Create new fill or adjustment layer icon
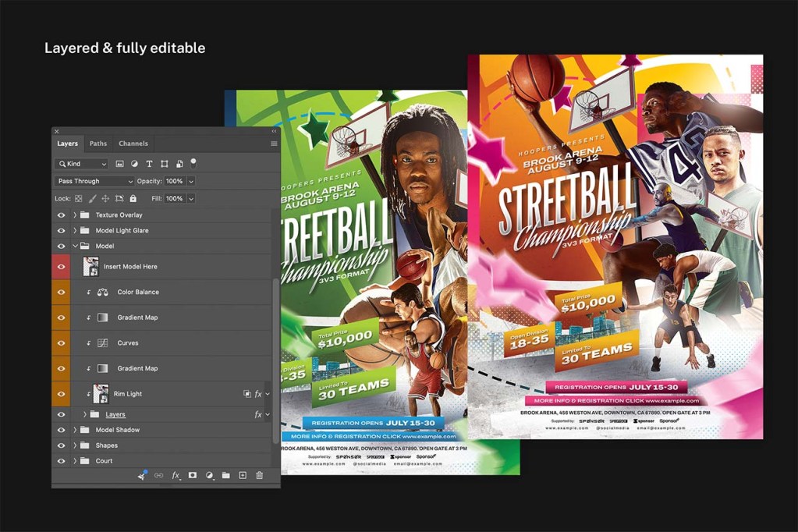This screenshot has width=798, height=532. point(209,476)
